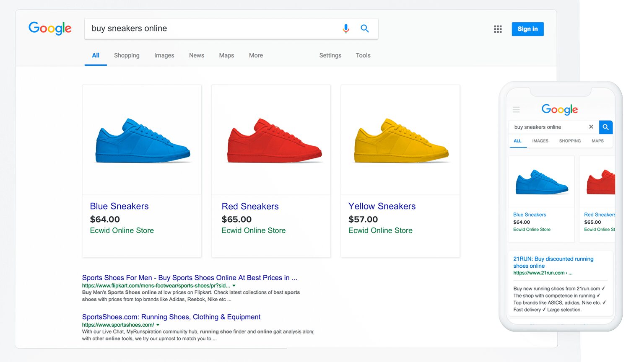Open the Google apps grid icon
This screenshot has width=644, height=362.
497,28
